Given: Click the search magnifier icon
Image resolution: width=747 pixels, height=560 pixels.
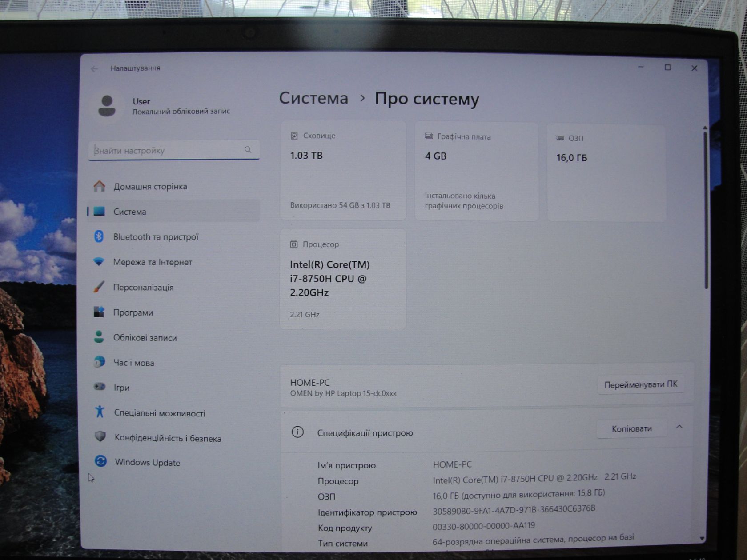Looking at the screenshot, I should [x=248, y=150].
